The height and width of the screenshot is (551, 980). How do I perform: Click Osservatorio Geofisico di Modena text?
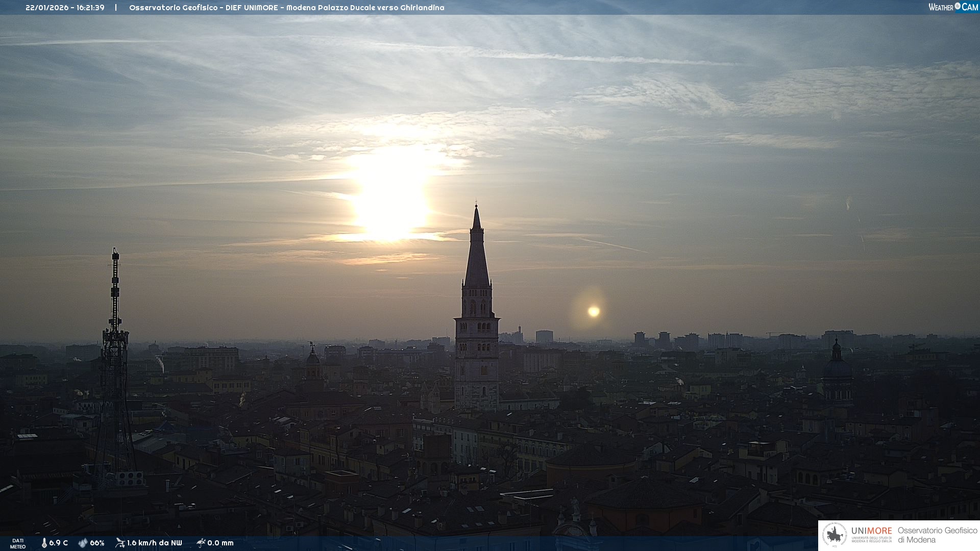tap(937, 535)
